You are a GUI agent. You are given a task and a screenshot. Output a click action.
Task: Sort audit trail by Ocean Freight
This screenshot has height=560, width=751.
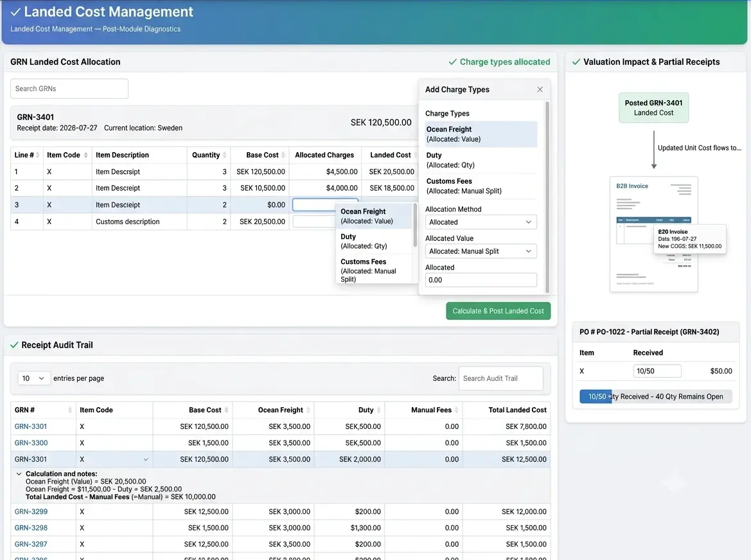(x=308, y=410)
